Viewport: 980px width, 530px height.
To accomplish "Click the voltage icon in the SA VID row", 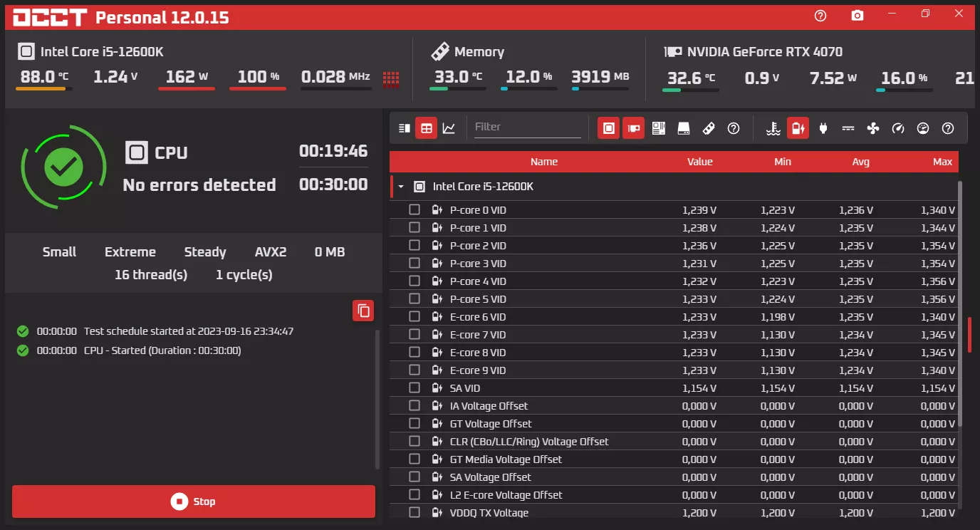I will [437, 388].
